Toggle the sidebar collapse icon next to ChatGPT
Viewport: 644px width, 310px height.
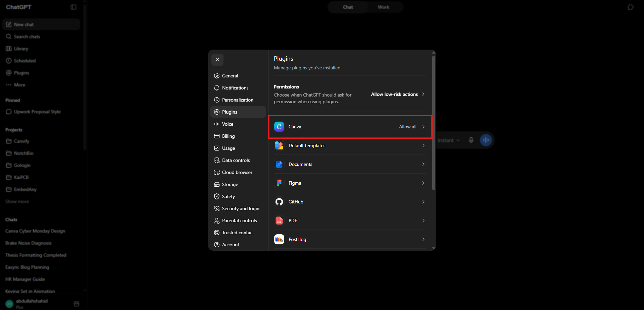[73, 7]
